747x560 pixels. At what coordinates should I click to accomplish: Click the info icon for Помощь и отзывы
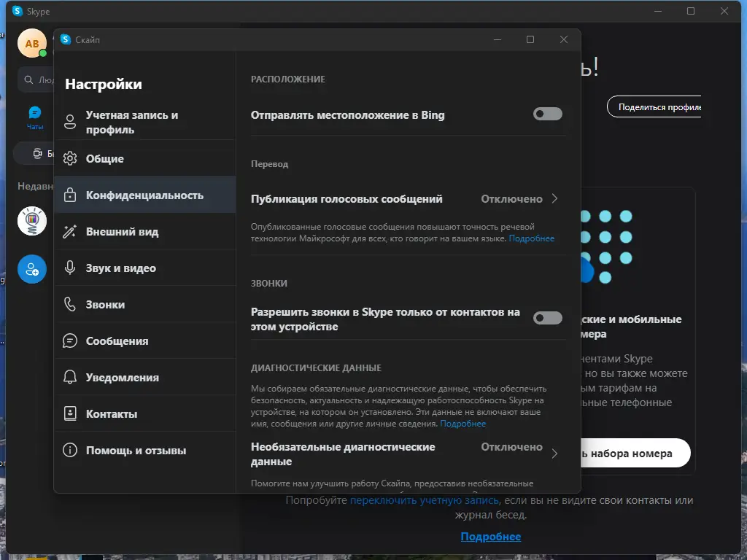point(69,450)
